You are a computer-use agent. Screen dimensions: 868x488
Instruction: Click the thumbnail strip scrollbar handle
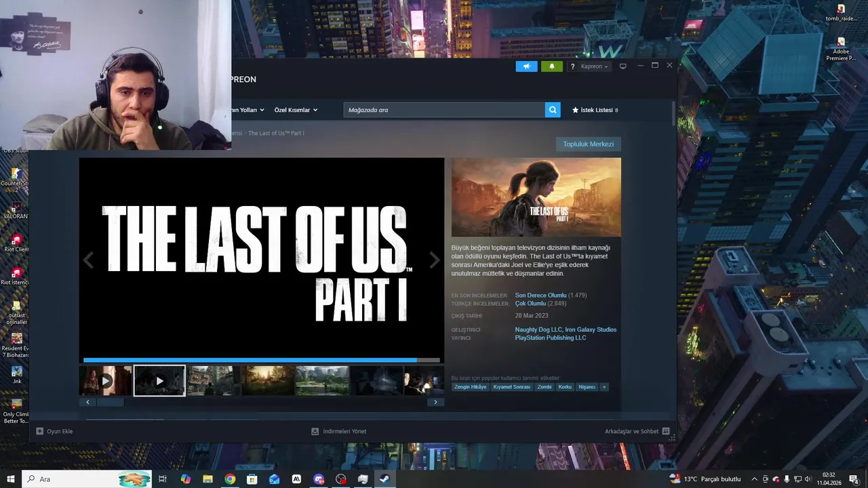tap(110, 402)
